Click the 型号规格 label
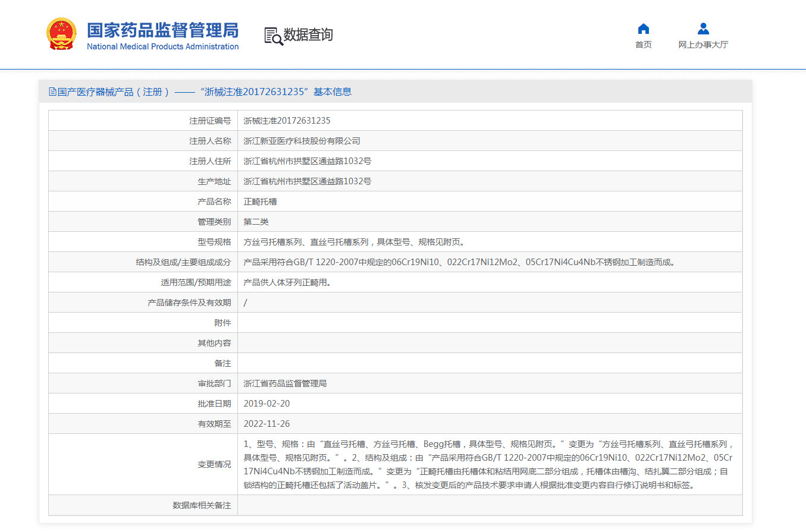 point(214,242)
